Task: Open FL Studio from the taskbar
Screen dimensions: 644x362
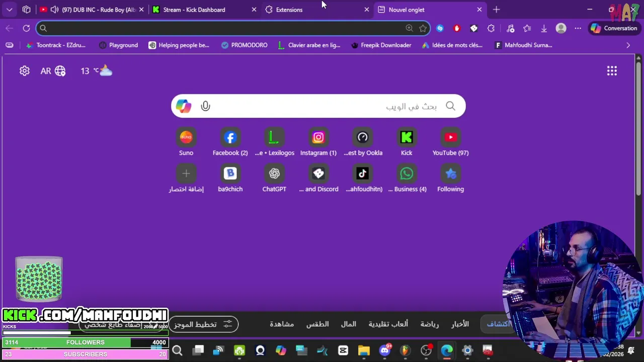Action: pos(405,350)
